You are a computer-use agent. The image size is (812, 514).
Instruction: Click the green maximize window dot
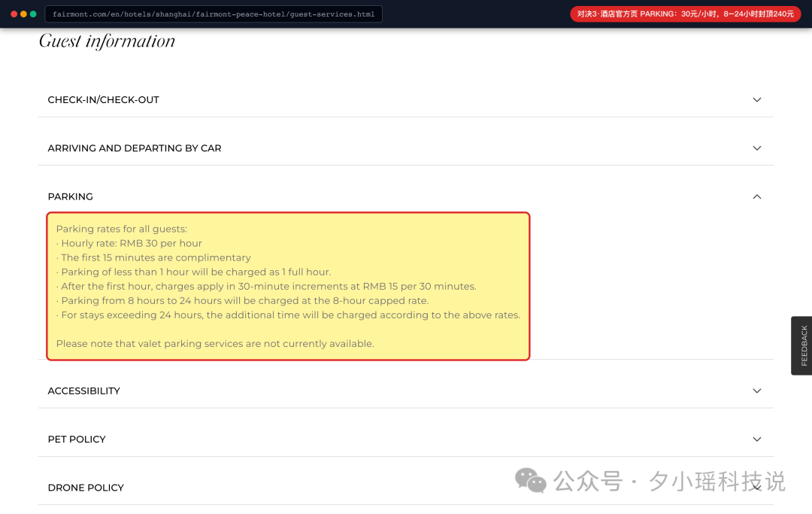pos(33,14)
